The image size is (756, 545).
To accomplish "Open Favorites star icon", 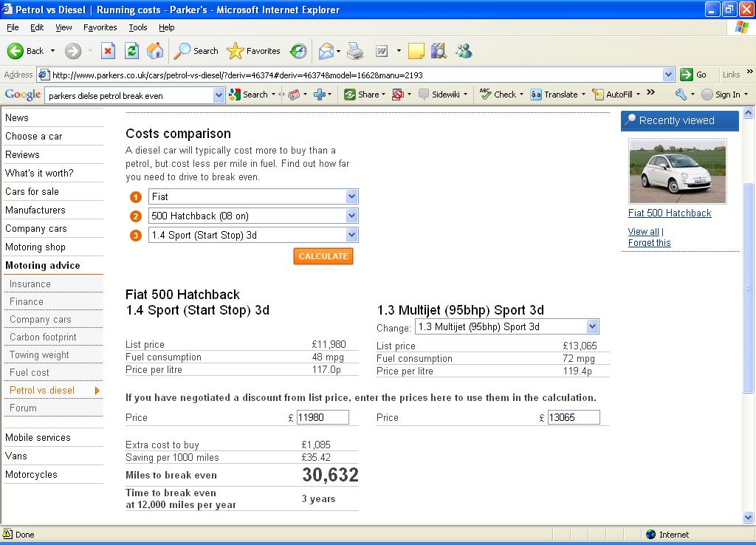I will pyautogui.click(x=236, y=51).
